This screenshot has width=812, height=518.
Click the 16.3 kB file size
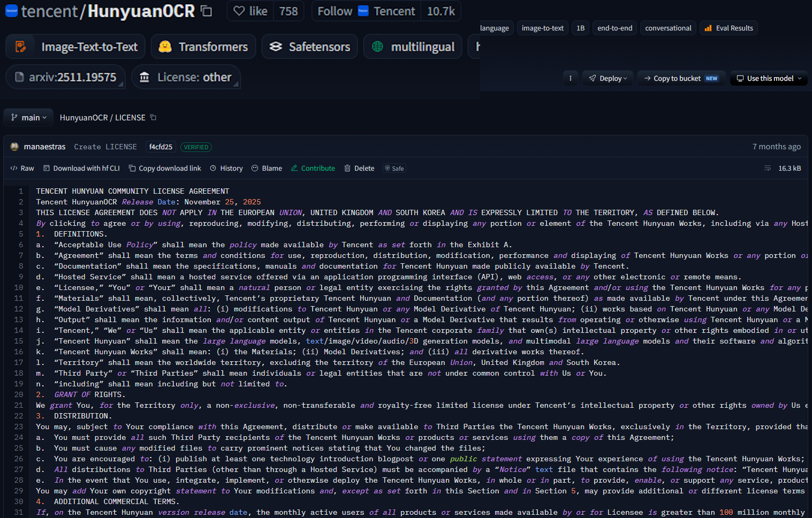pyautogui.click(x=790, y=168)
